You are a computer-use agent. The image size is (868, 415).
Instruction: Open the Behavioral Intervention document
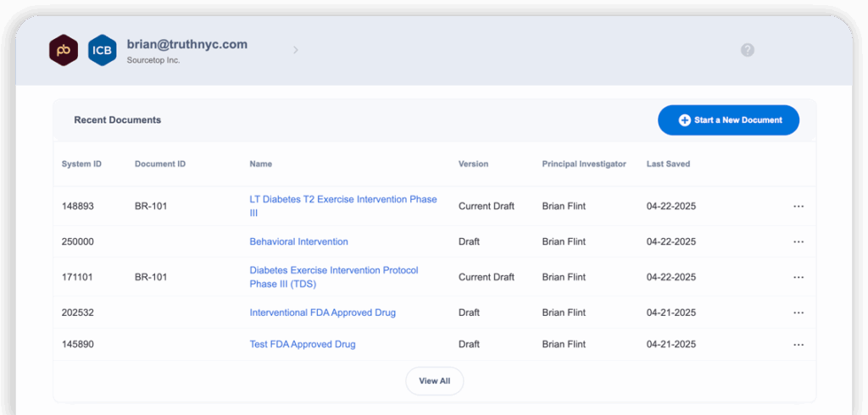[298, 241]
